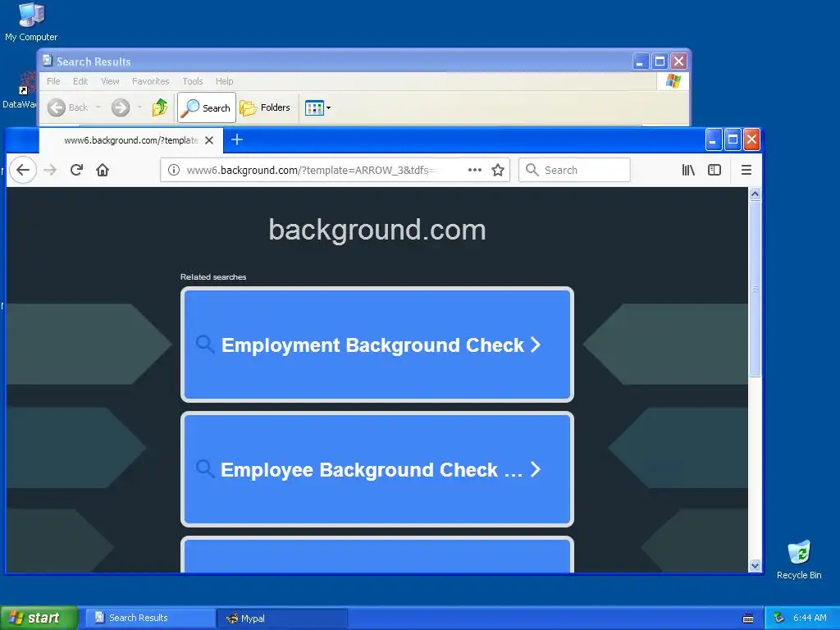Click the background.com heading
Image resolution: width=840 pixels, height=630 pixels.
coord(377,230)
